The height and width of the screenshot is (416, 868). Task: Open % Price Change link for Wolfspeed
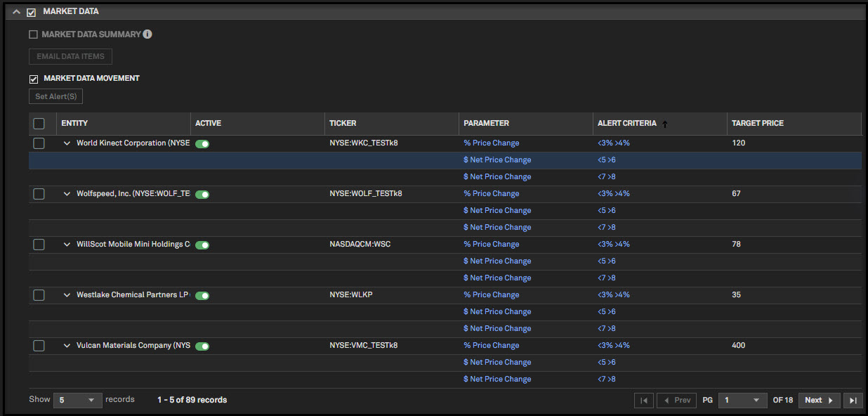(491, 194)
